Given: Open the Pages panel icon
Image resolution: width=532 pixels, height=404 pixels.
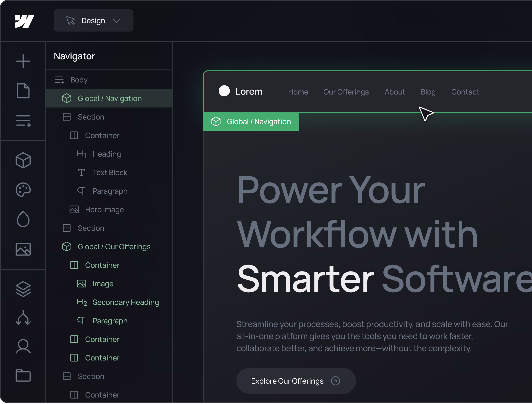Looking at the screenshot, I should coord(23,91).
